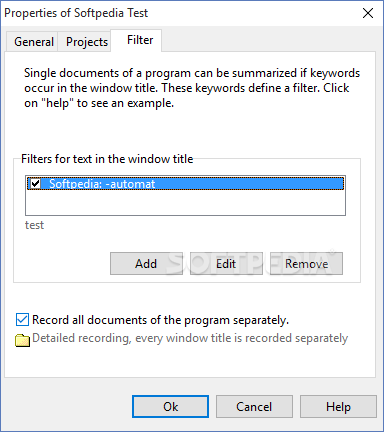This screenshot has width=384, height=432.
Task: Uncheck the Softpedia: -automat filter checkbox
Action: point(35,184)
